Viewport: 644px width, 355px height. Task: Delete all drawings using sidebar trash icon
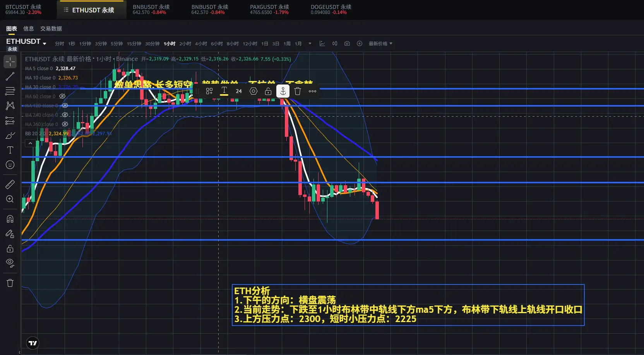coord(10,283)
